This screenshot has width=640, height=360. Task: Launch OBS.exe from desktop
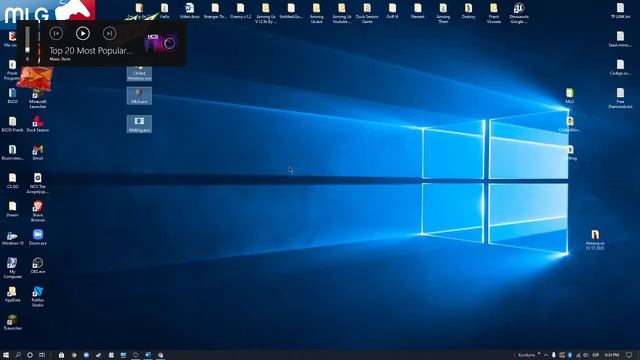click(x=38, y=265)
